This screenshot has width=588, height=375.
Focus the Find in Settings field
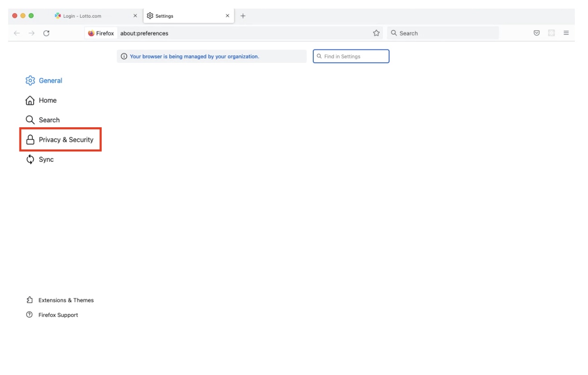(351, 56)
